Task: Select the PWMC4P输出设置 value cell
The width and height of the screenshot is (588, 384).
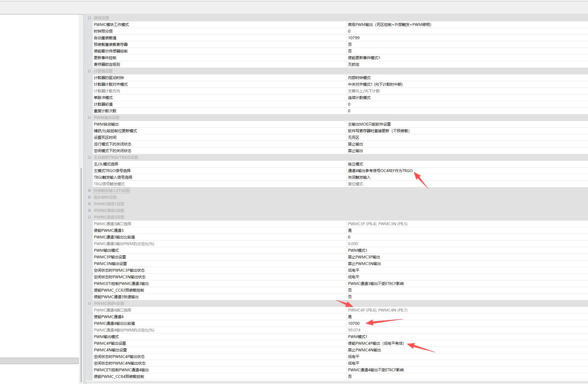Action: [x=376, y=343]
